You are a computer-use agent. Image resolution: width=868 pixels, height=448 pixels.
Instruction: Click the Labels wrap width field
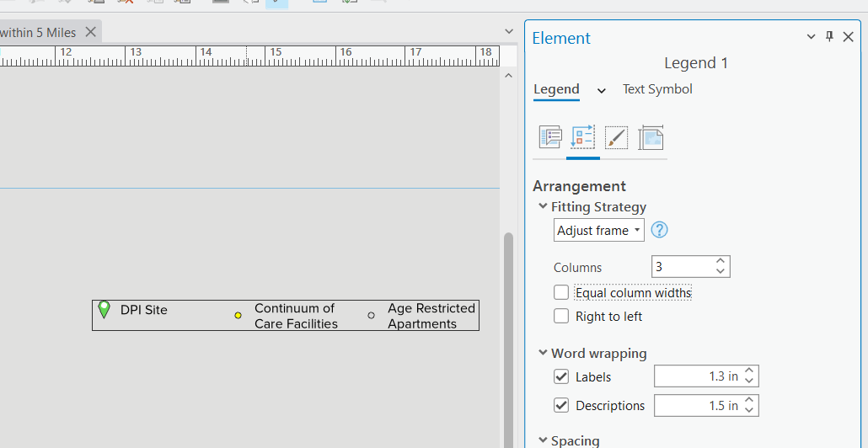(x=697, y=376)
